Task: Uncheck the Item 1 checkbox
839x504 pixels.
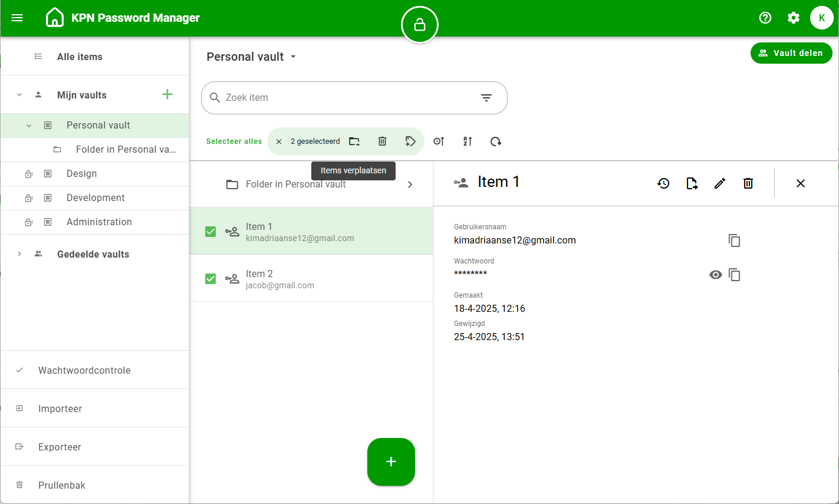Action: (x=210, y=232)
